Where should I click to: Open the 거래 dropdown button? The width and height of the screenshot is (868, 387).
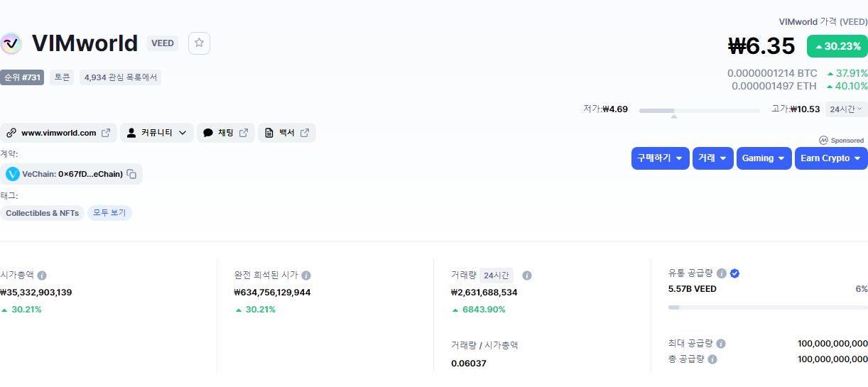tap(713, 158)
